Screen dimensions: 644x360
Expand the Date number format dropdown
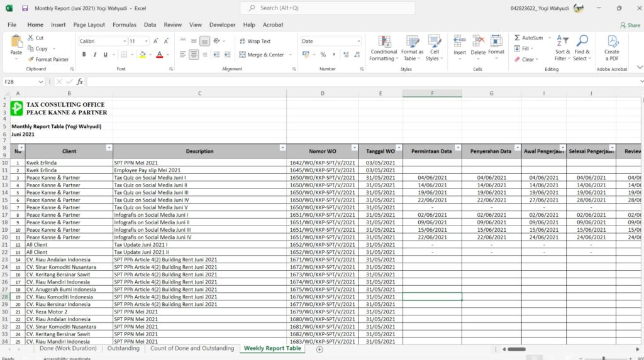[358, 41]
